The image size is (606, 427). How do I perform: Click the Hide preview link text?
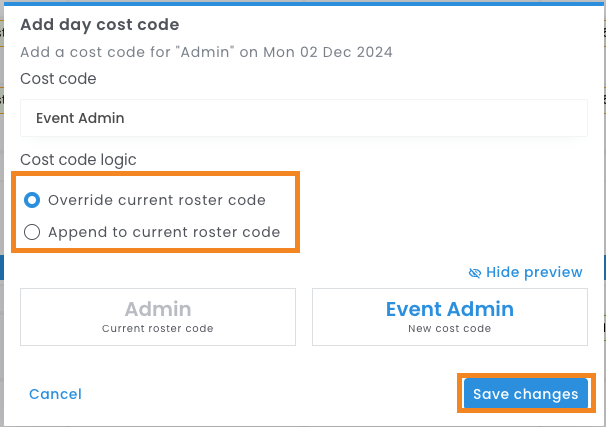point(534,272)
